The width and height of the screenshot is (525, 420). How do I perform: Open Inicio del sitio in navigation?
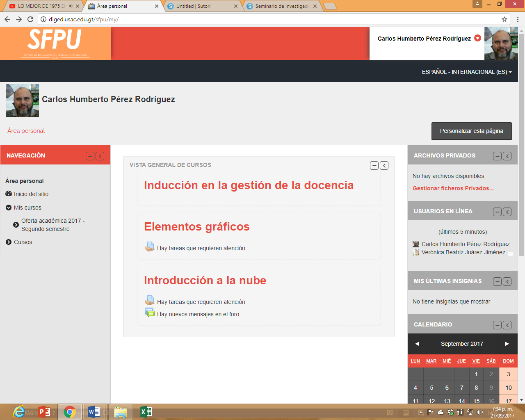(x=31, y=194)
